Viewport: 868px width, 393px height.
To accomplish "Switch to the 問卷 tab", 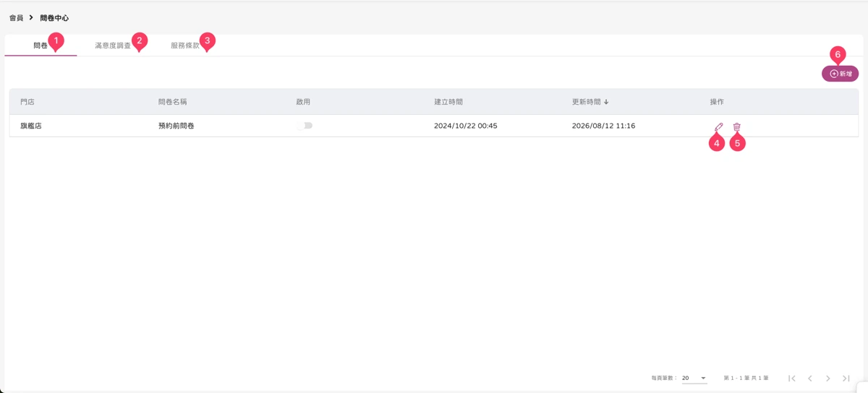I will coord(41,46).
